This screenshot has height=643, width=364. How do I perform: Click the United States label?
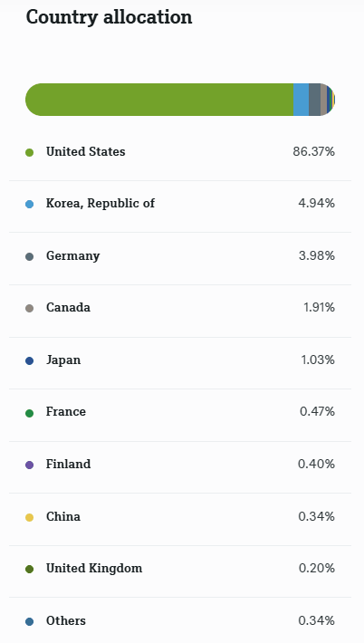[86, 152]
